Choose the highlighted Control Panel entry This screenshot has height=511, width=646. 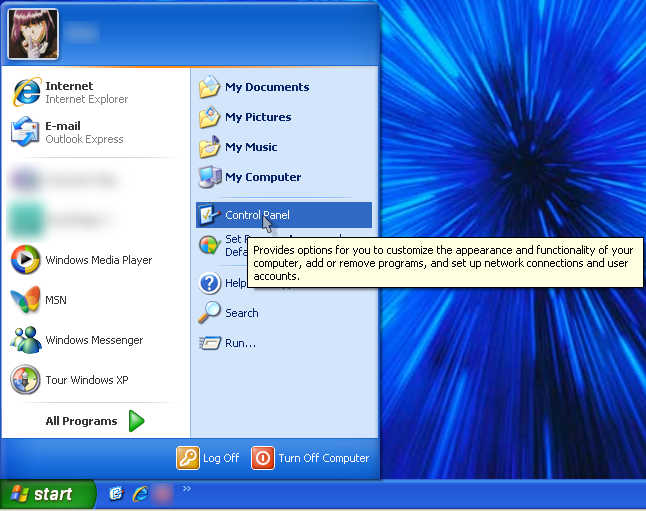(284, 215)
